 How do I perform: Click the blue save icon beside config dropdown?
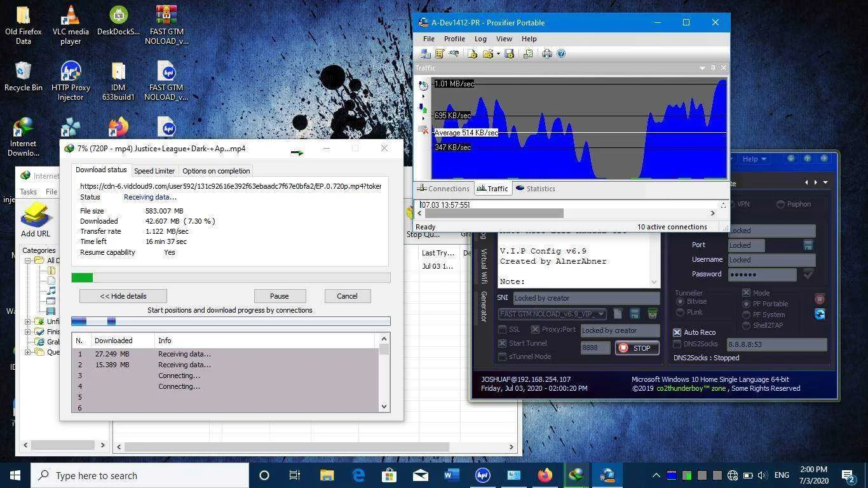tap(634, 314)
